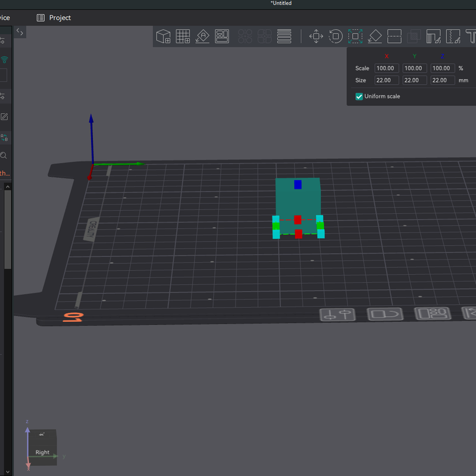The width and height of the screenshot is (476, 476).
Task: Open the Cut tool
Action: coord(394,36)
